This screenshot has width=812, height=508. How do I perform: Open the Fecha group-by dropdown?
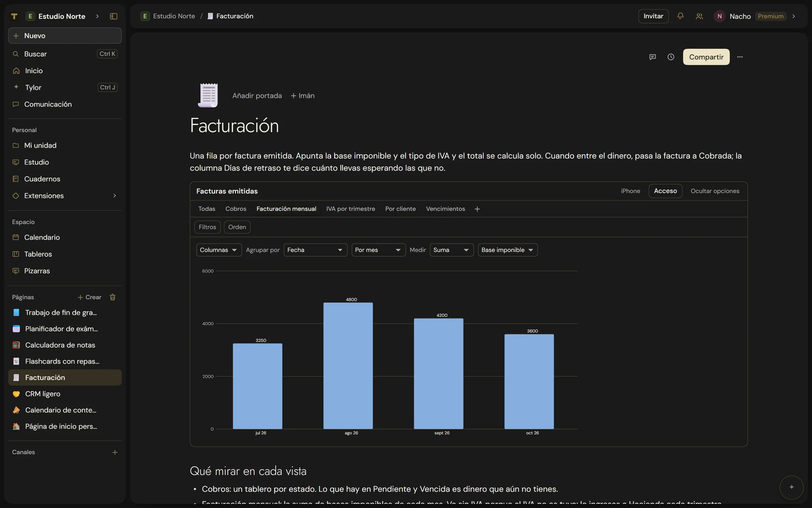315,250
